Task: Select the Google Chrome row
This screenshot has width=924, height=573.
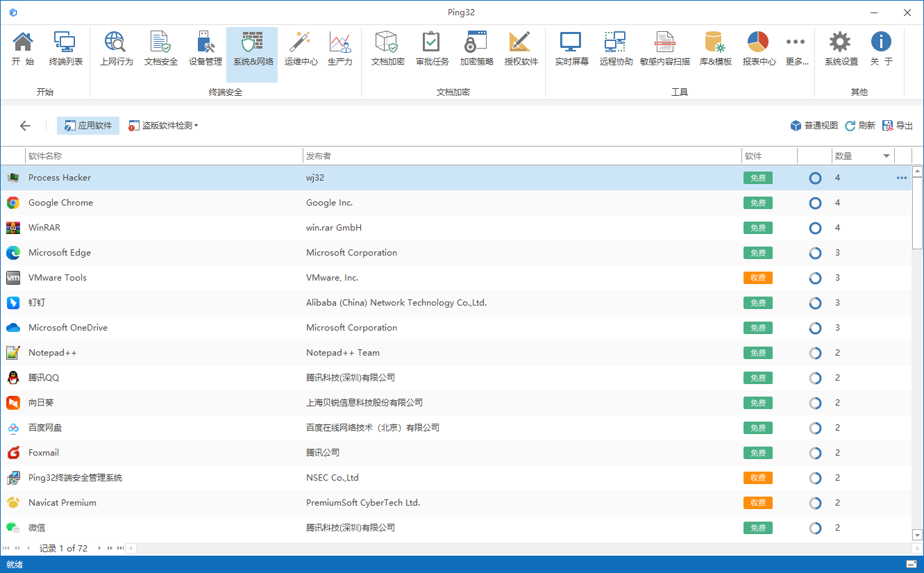Action: tap(456, 203)
